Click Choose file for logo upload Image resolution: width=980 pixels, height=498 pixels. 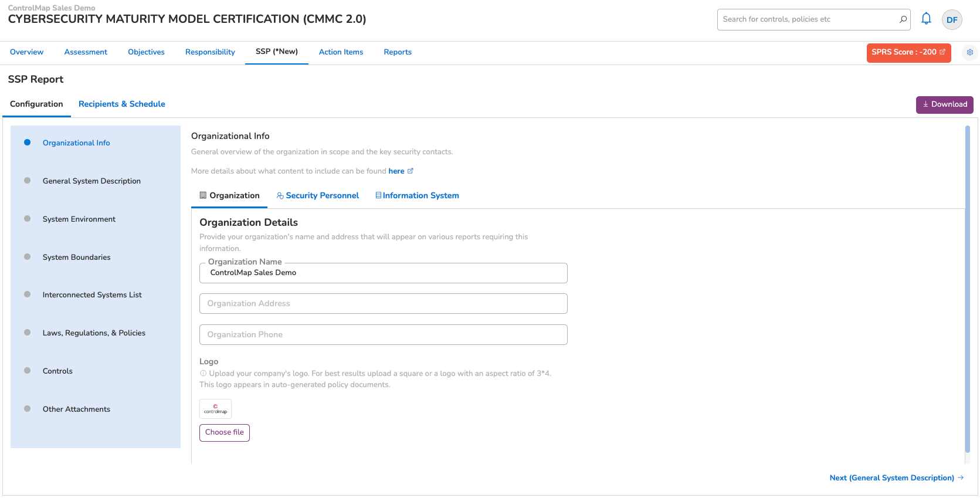(x=225, y=432)
